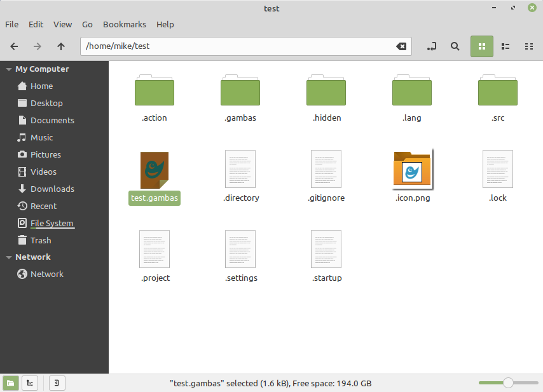
Task: Switch to icon grid view
Action: tap(481, 46)
